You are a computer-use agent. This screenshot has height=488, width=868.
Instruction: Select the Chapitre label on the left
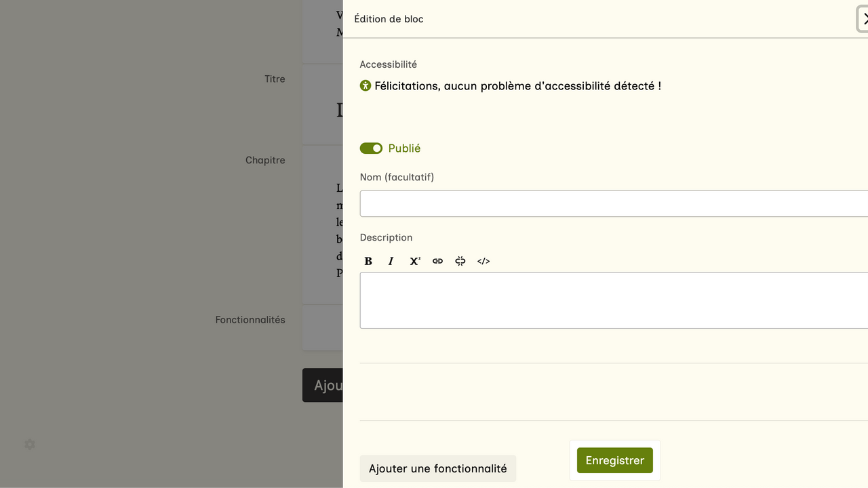[265, 161]
